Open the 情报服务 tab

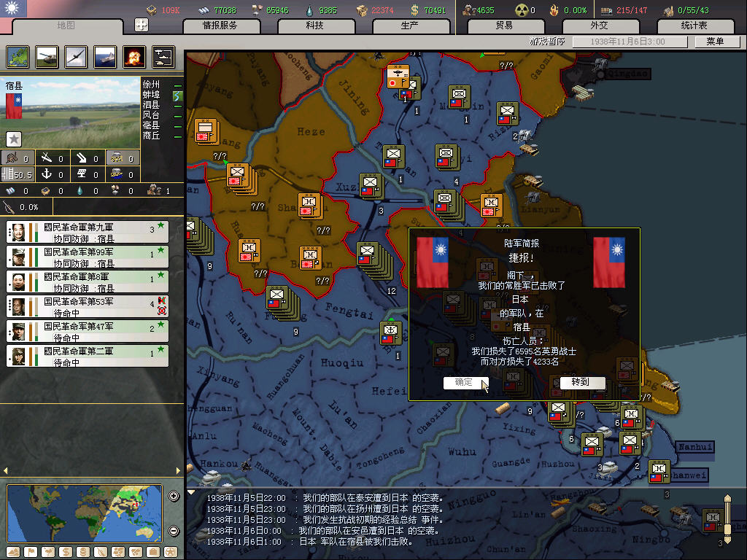tap(220, 26)
